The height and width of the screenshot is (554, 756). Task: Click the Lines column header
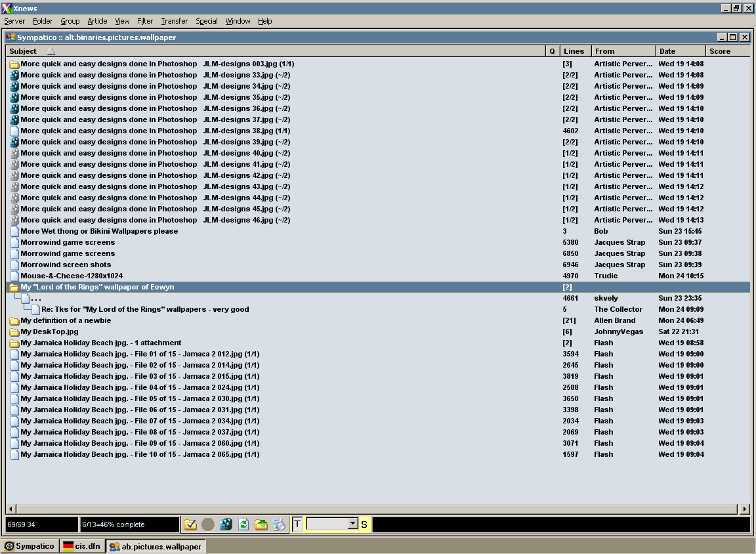[574, 51]
